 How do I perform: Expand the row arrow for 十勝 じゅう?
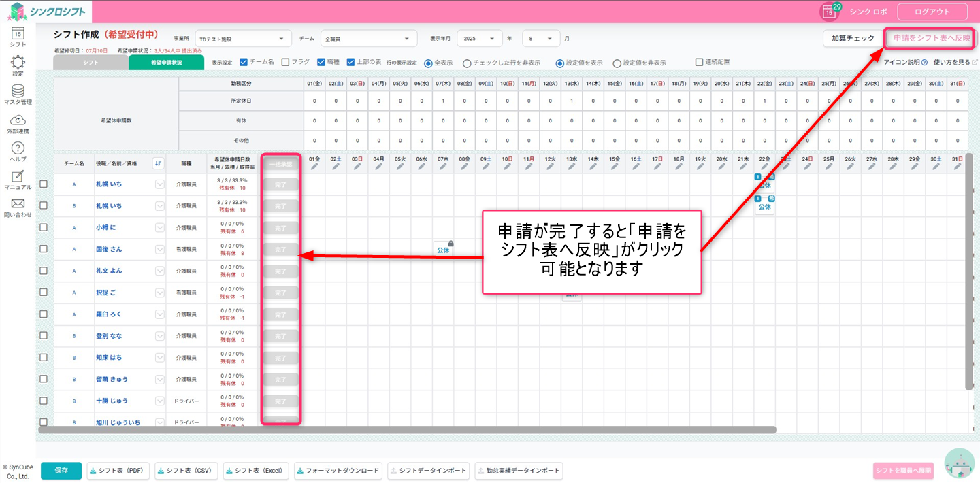tap(160, 401)
